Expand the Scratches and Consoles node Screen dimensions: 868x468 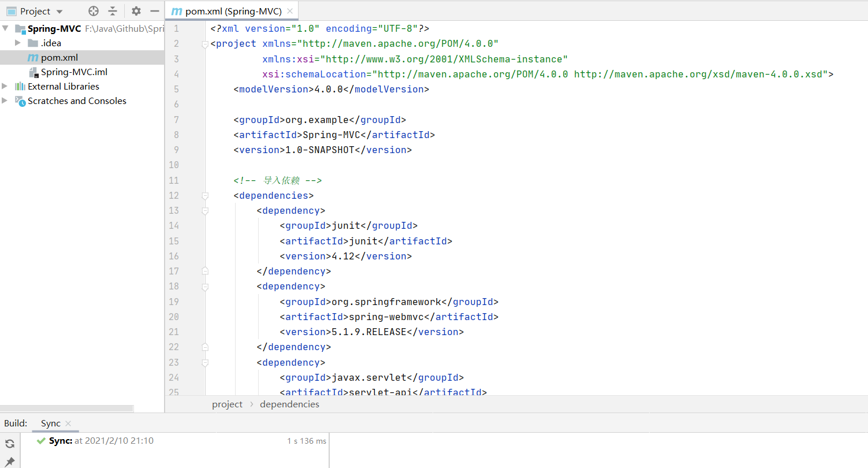5,101
